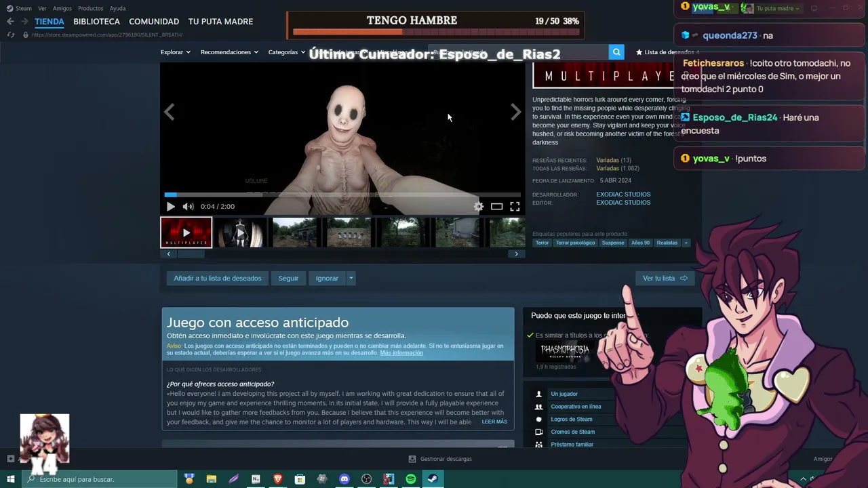Open the Windows Start menu
868x488 pixels.
(x=10, y=479)
